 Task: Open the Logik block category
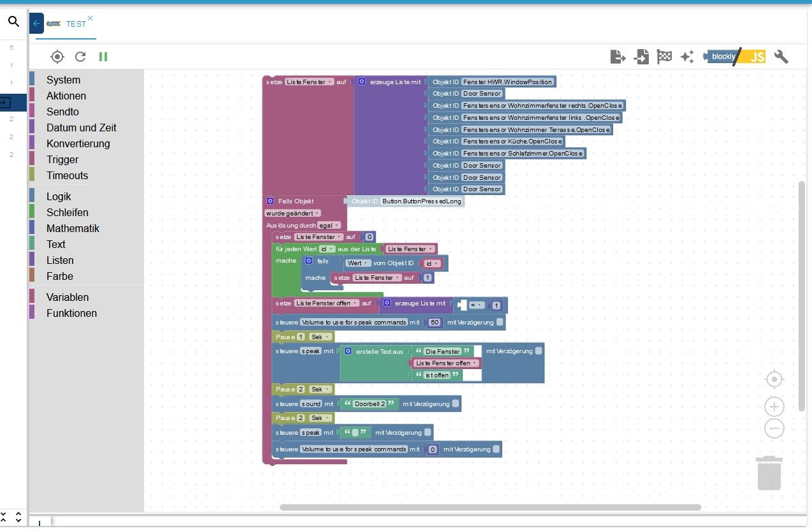[x=59, y=196]
